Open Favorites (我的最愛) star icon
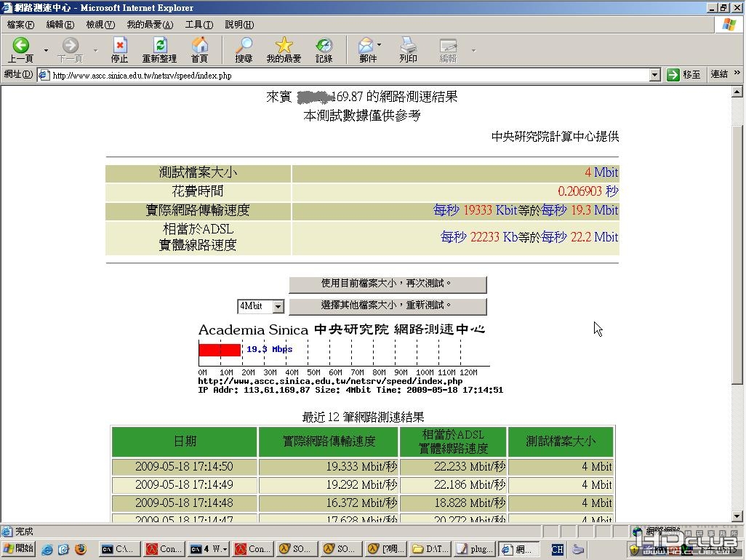The height and width of the screenshot is (560, 746). 284,49
